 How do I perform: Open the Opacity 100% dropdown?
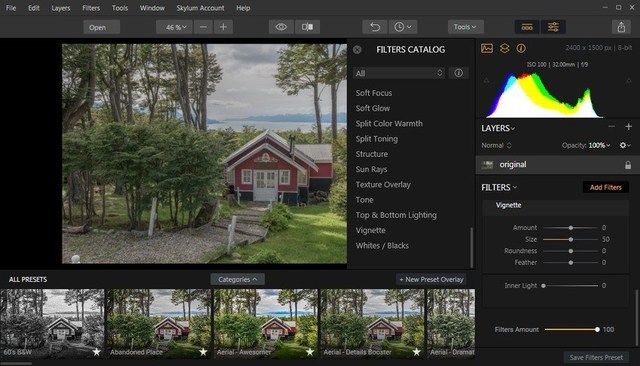click(586, 145)
